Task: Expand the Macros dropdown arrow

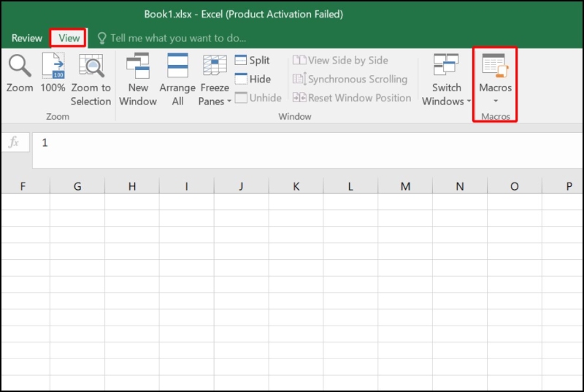Action: pos(495,101)
